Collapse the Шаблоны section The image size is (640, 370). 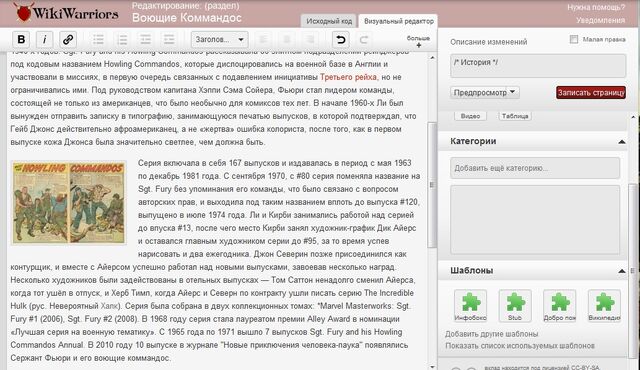click(622, 271)
